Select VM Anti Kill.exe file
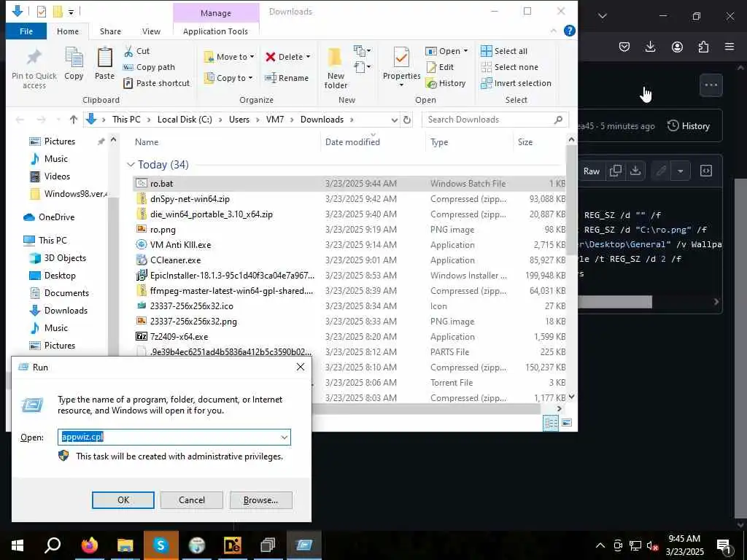 tap(349, 245)
